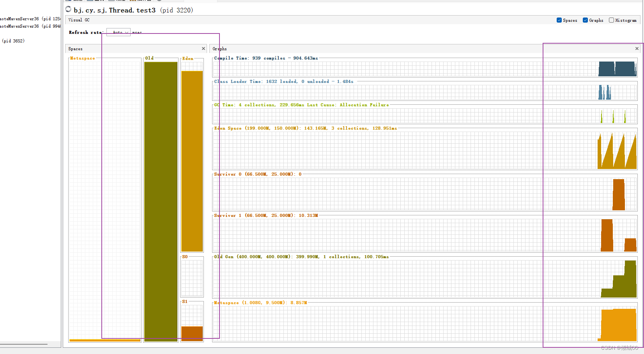The image size is (644, 354).
Task: Click the 'Metaspace (1.008G, 9.500M)' graph label
Action: [x=260, y=303]
